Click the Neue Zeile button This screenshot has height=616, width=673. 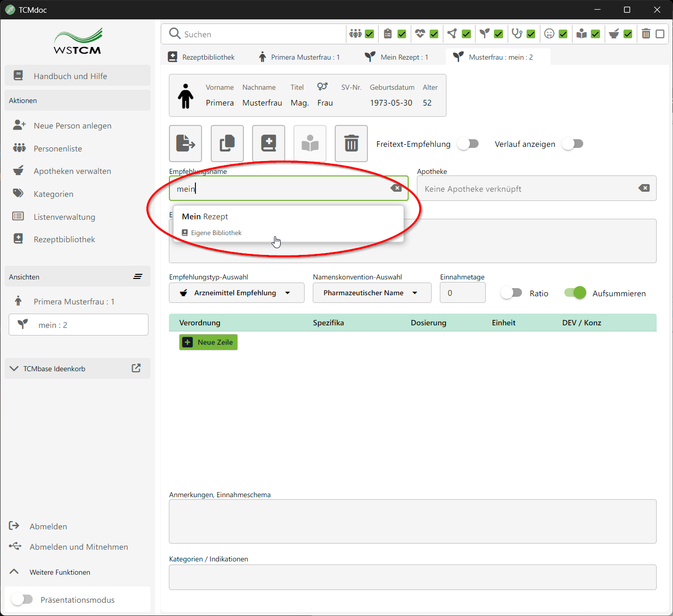pos(208,342)
